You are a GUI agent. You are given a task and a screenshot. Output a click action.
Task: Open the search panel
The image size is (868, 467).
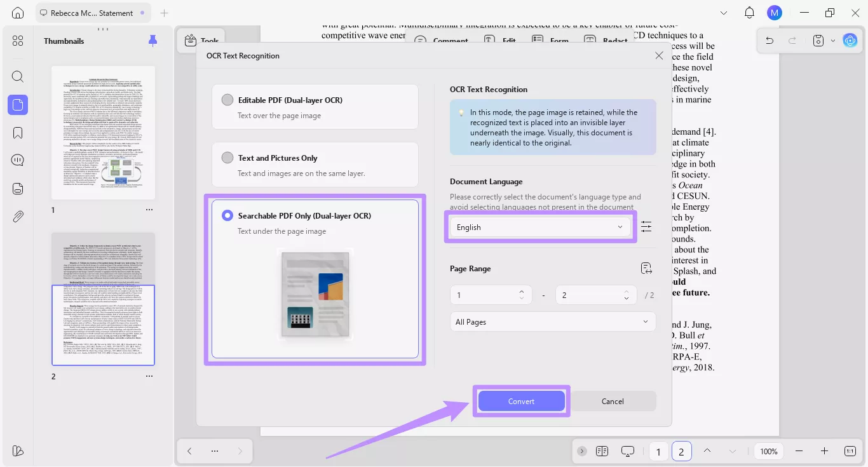coord(17,76)
